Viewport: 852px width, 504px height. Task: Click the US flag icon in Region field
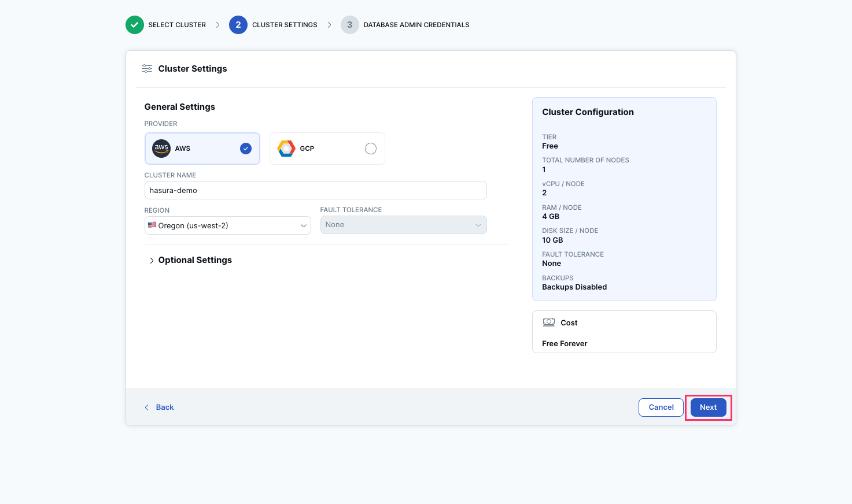click(152, 225)
